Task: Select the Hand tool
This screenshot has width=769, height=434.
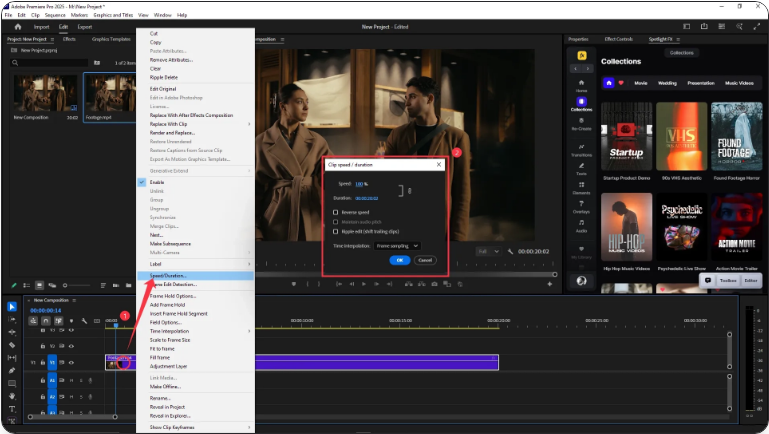Action: point(12,395)
